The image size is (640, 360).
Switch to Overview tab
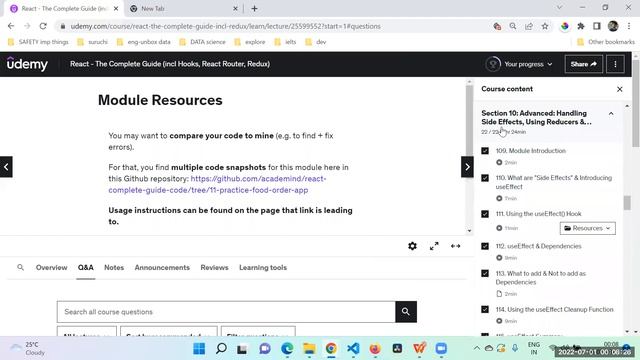pyautogui.click(x=51, y=267)
